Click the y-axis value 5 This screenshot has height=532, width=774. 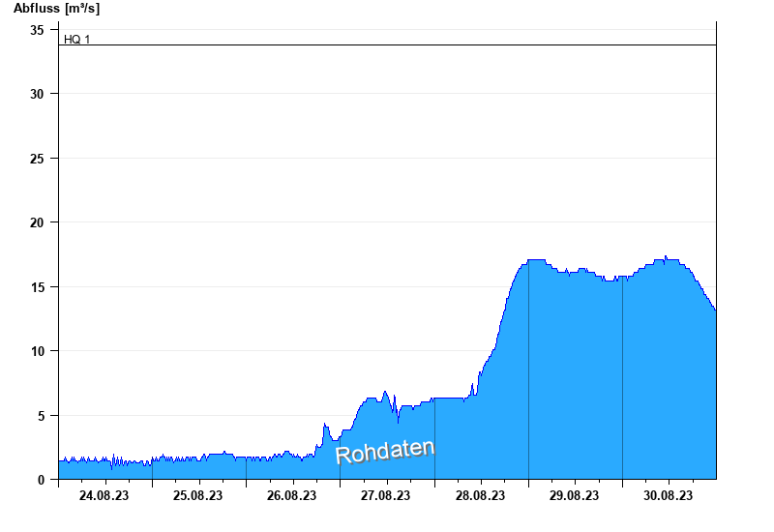41,416
